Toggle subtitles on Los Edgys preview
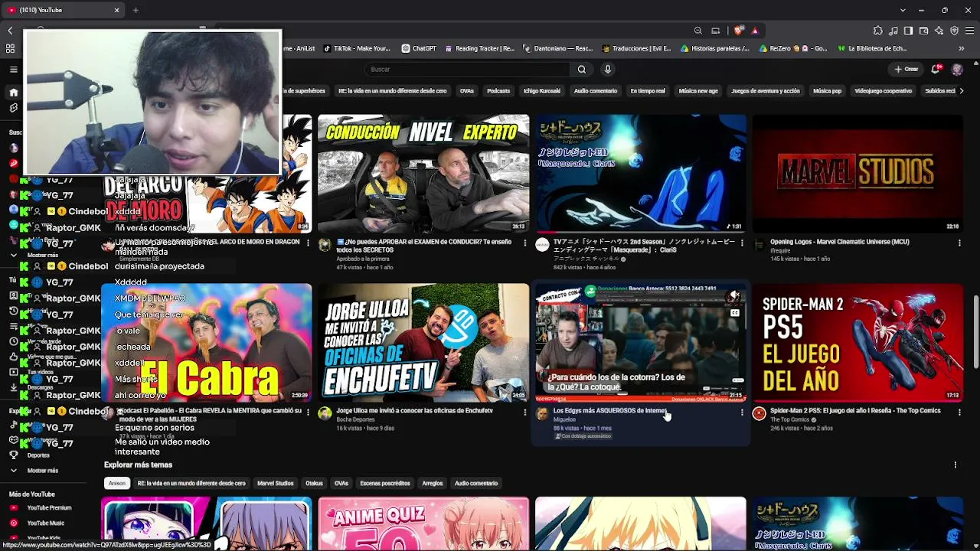980x551 pixels. point(734,312)
